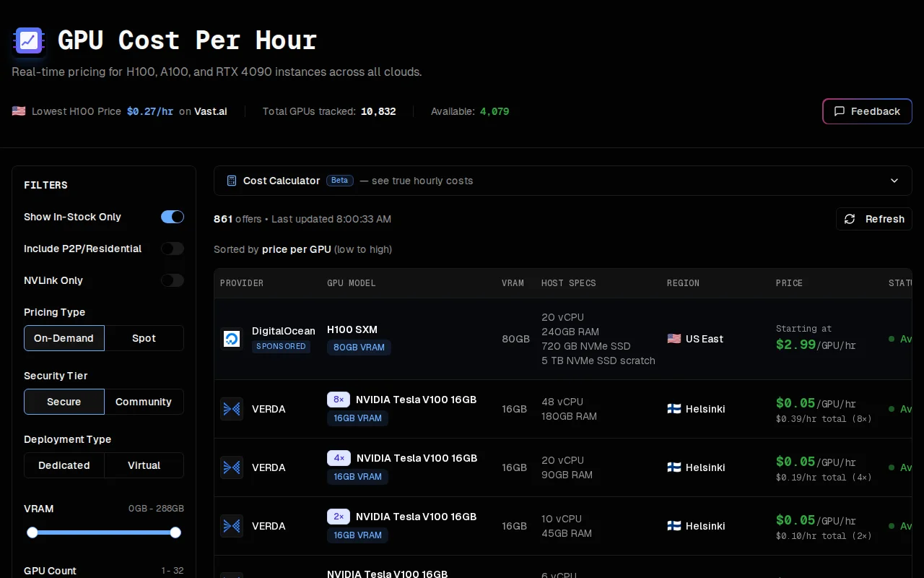This screenshot has width=924, height=578.
Task: Click the US flag beside Lowest H100 Price
Action: tap(19, 111)
